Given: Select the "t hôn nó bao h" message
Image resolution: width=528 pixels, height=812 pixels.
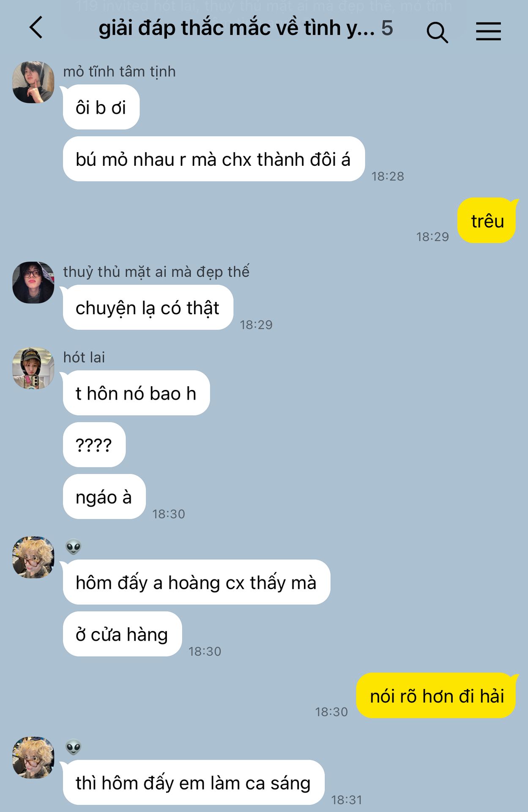Looking at the screenshot, I should click(x=136, y=393).
